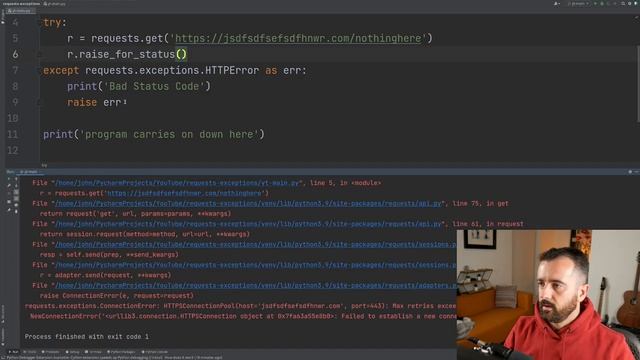Click the print icon in Run panel
640x360 pixels.
coord(16,205)
